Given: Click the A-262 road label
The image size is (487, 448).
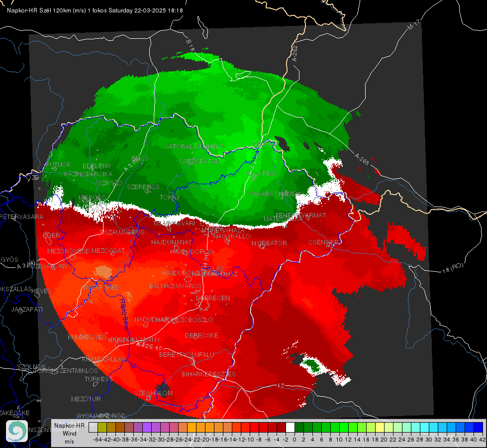Looking at the screenshot, I should click(x=295, y=53).
